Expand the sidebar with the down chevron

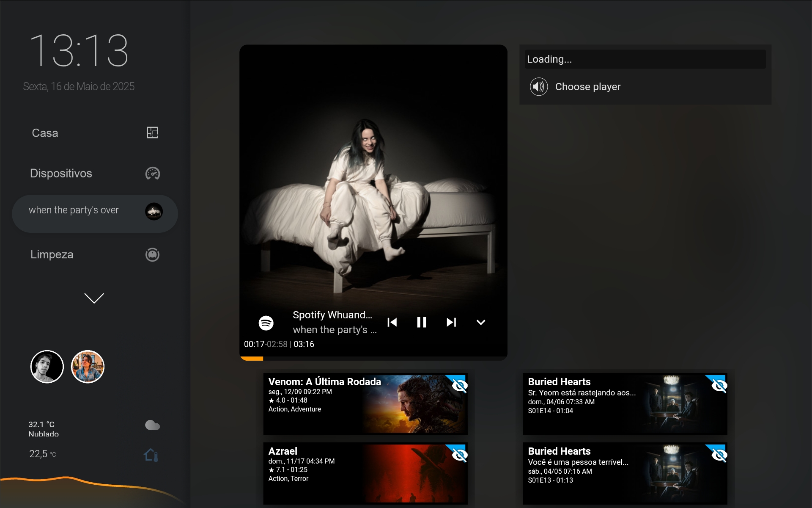pos(94,298)
